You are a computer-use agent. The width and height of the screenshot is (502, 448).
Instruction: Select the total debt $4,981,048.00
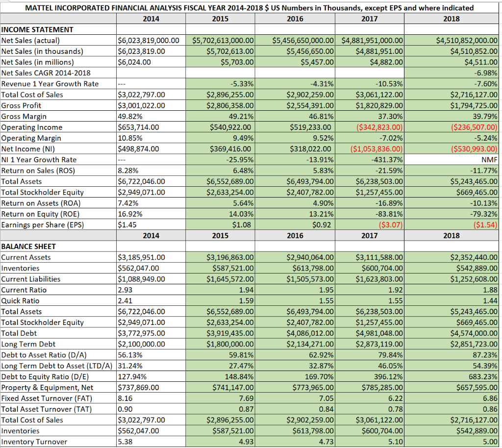coord(379,333)
